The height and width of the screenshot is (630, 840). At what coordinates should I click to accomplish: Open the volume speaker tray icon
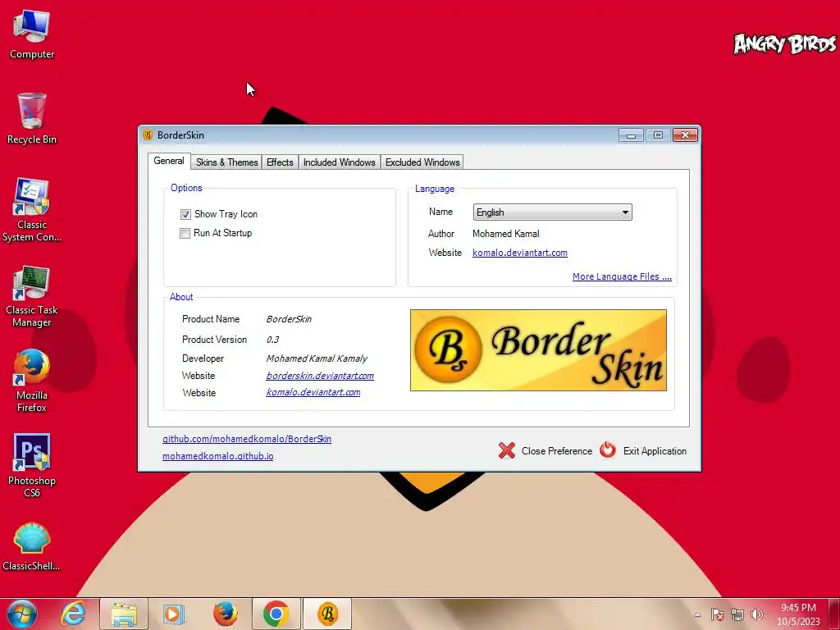(x=757, y=614)
